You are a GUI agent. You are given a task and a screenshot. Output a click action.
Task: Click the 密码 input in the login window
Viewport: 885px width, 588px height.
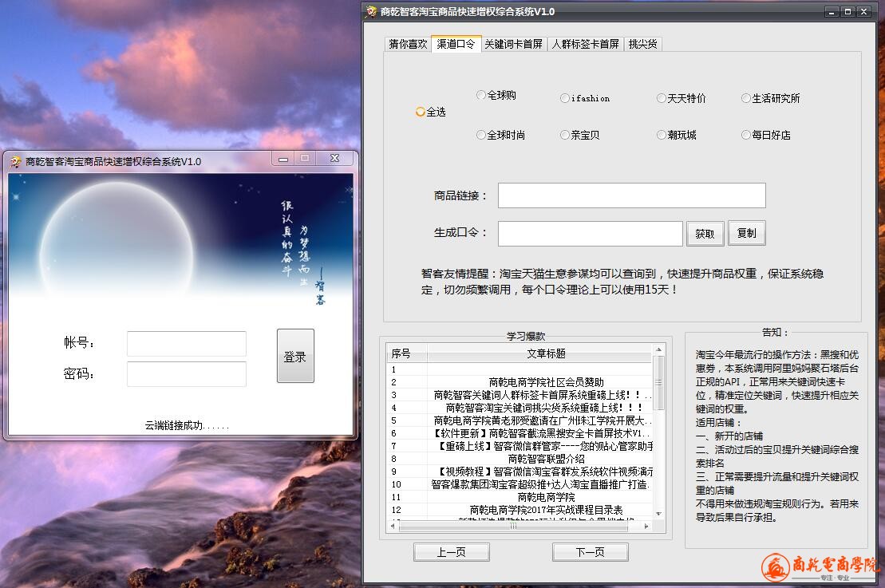[187, 374]
